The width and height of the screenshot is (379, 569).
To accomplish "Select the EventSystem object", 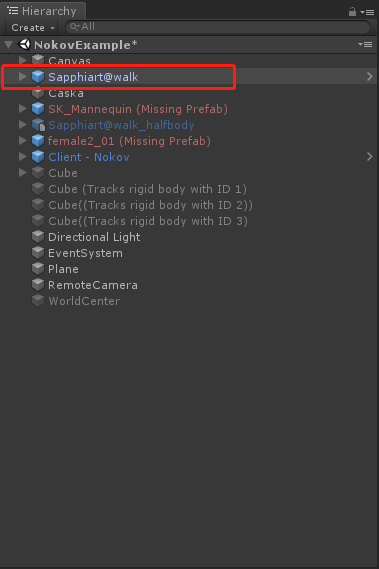I will [85, 253].
